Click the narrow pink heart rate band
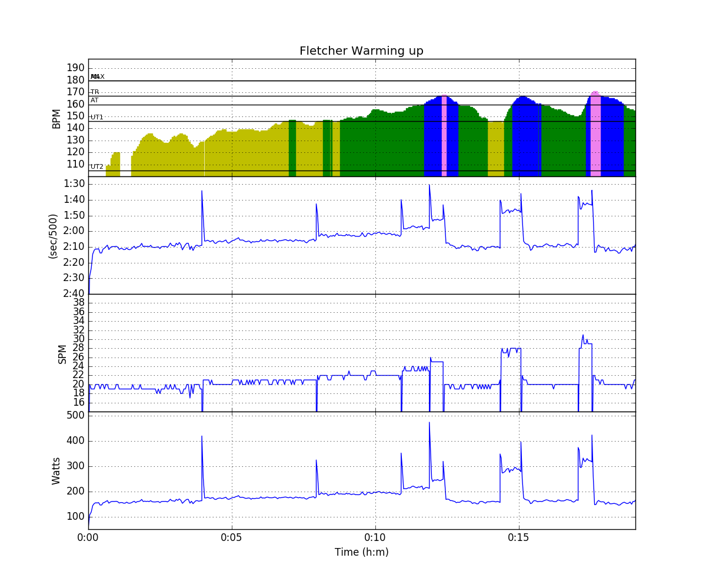Image resolution: width=706 pixels, height=588 pixels. coord(444,136)
